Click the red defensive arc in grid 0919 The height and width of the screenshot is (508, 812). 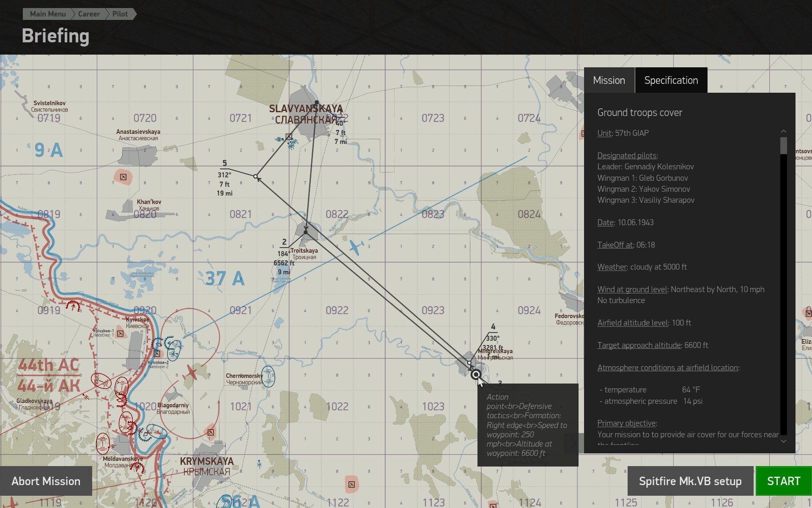click(x=73, y=305)
